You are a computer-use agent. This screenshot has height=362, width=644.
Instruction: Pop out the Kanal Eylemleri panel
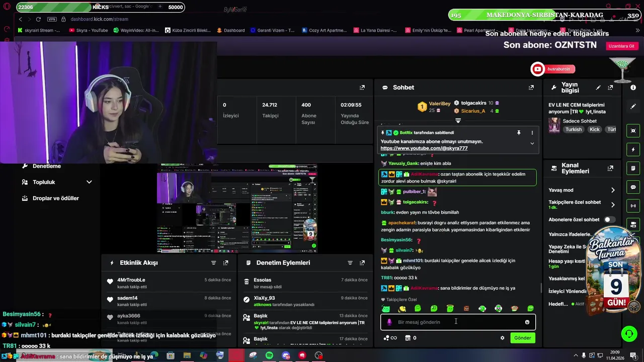(x=610, y=168)
